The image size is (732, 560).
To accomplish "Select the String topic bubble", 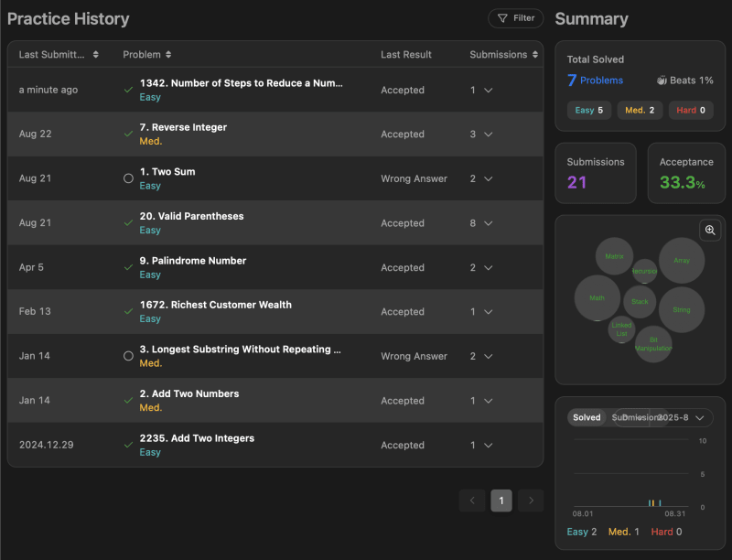I will click(682, 309).
